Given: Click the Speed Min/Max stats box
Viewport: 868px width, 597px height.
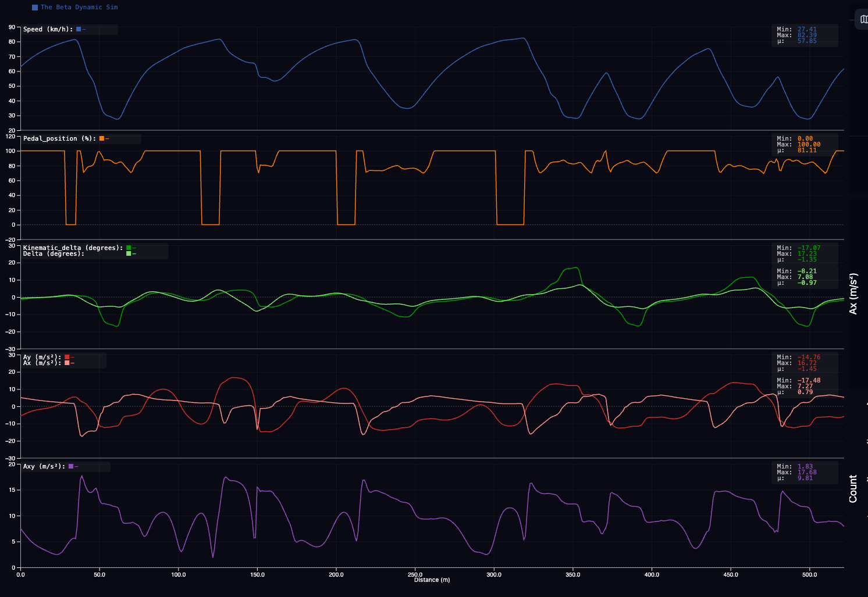Looking at the screenshot, I should tap(805, 35).
